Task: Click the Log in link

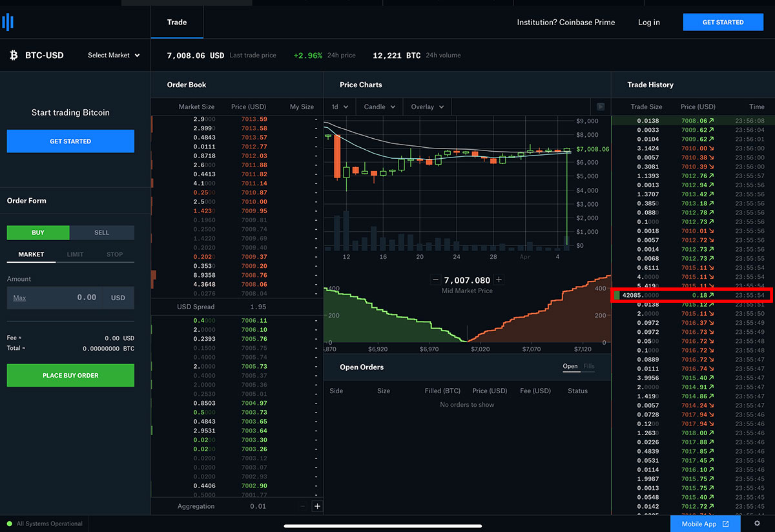Action: pyautogui.click(x=649, y=22)
